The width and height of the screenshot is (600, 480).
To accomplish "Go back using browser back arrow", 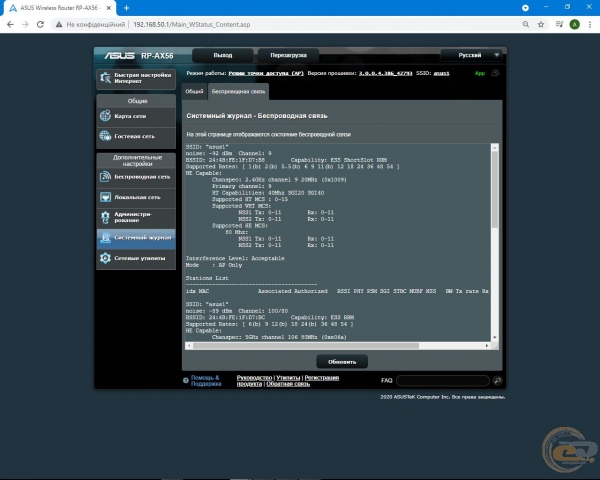I will pos(10,24).
